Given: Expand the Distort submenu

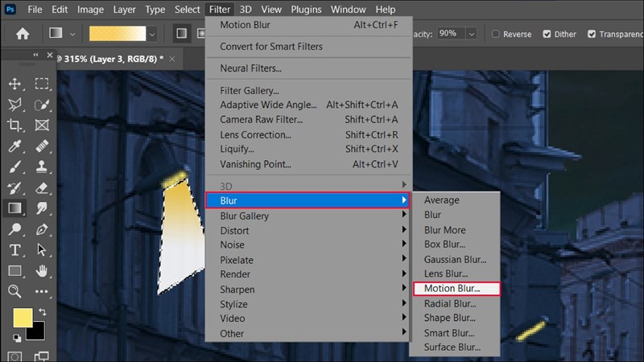Looking at the screenshot, I should 308,230.
